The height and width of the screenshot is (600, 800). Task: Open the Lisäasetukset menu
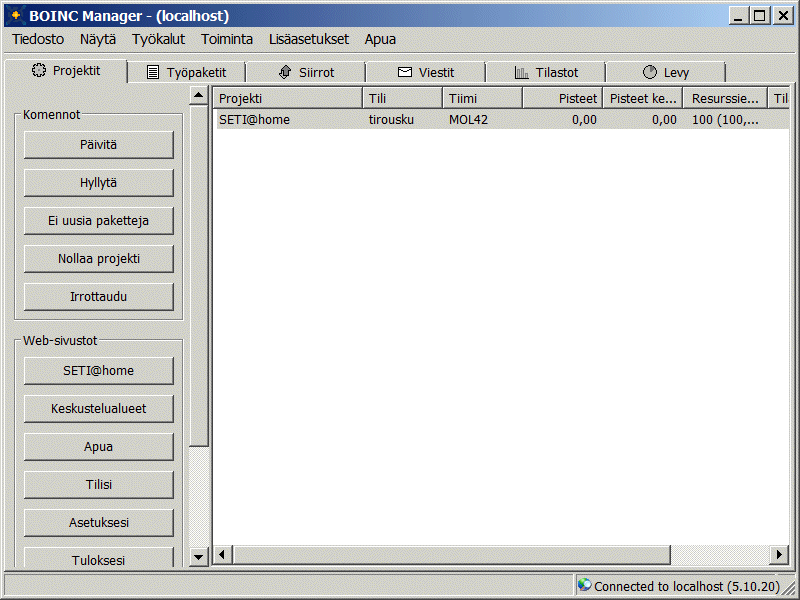tap(309, 39)
